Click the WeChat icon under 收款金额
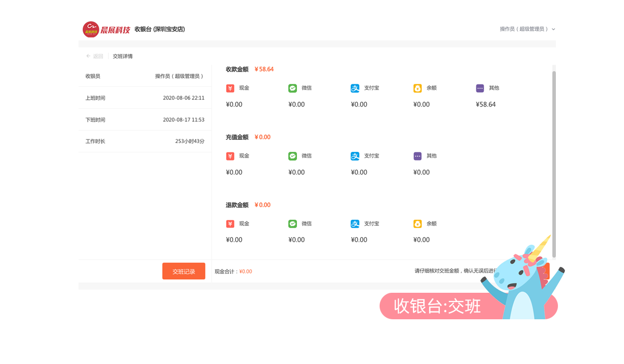 tap(293, 88)
